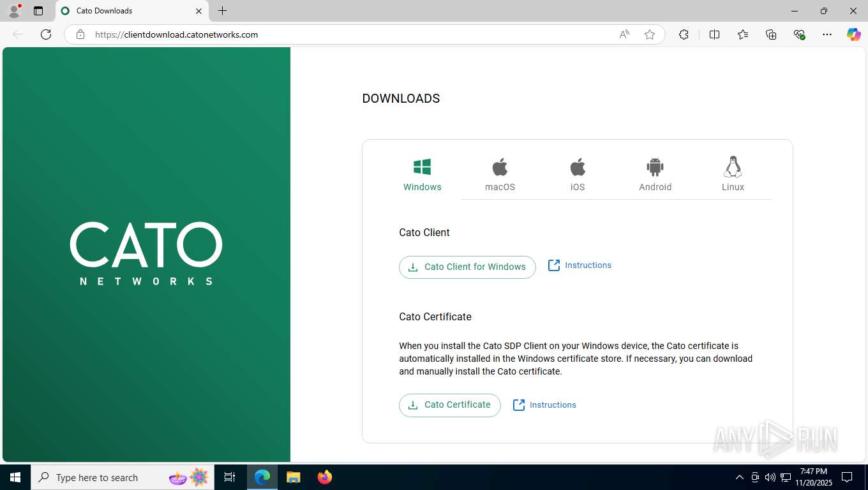Open the Android downloads tab

click(655, 174)
